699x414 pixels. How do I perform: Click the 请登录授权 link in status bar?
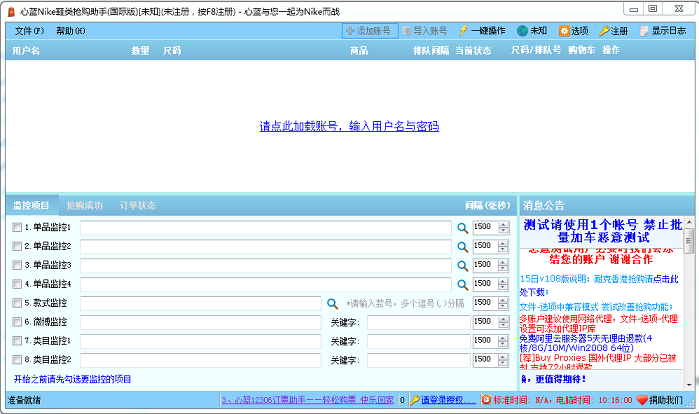tap(446, 400)
